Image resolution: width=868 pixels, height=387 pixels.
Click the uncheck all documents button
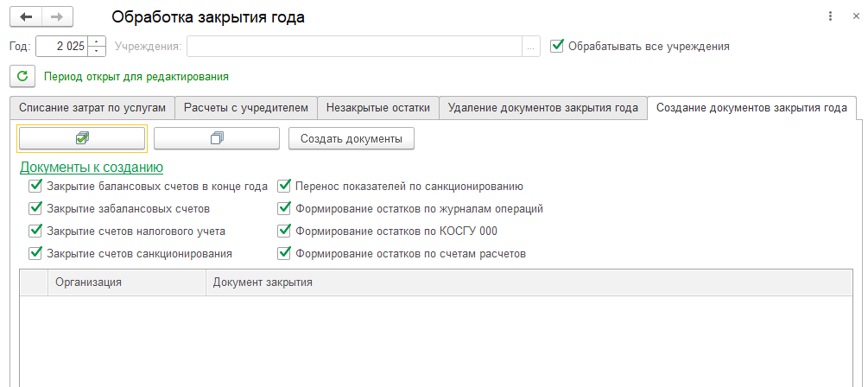(x=217, y=138)
